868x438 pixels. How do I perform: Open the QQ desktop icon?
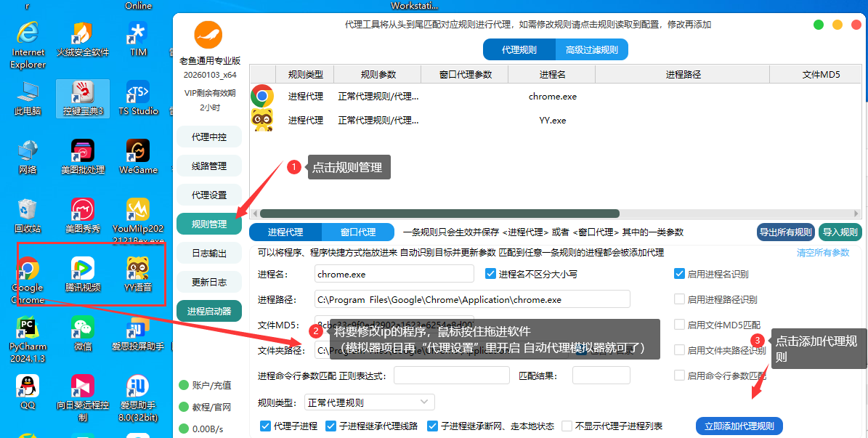(x=28, y=392)
